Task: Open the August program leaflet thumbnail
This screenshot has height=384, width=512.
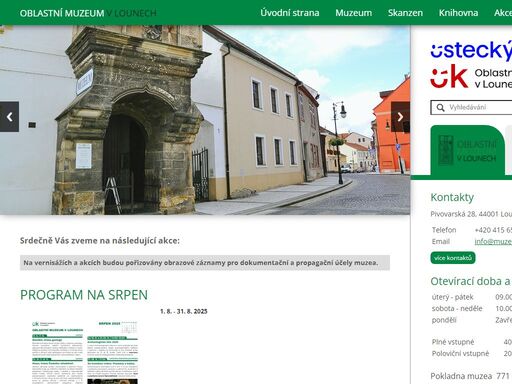Action: (85, 352)
